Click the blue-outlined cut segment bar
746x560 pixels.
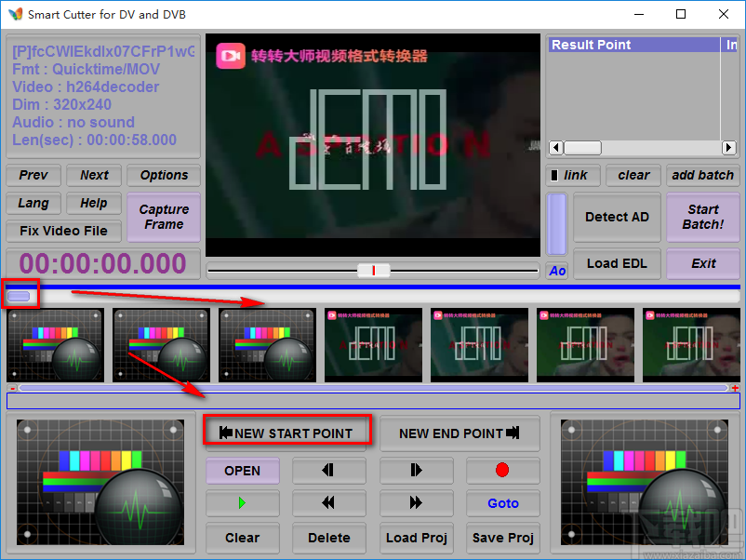click(x=374, y=401)
